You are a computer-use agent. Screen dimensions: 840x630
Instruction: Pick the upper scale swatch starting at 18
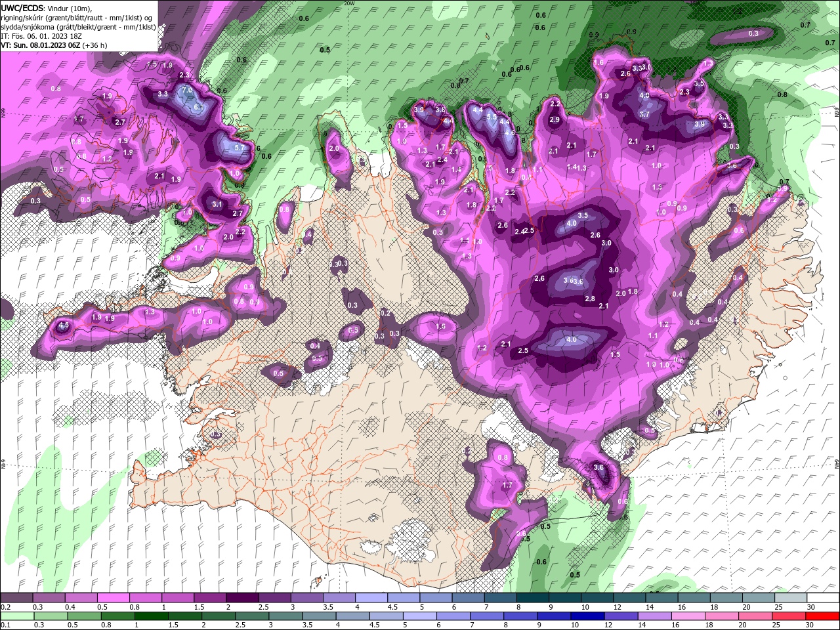(726, 597)
